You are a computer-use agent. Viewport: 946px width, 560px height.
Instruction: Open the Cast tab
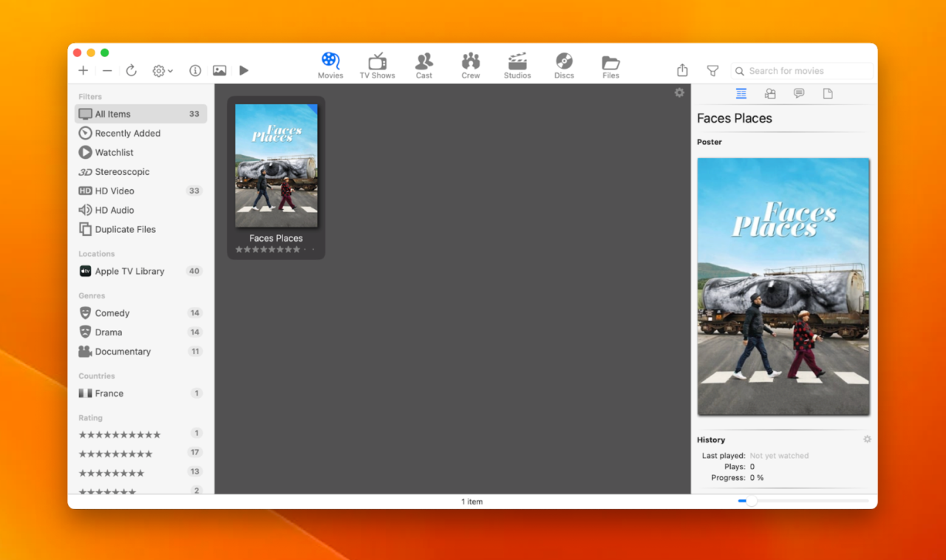424,66
